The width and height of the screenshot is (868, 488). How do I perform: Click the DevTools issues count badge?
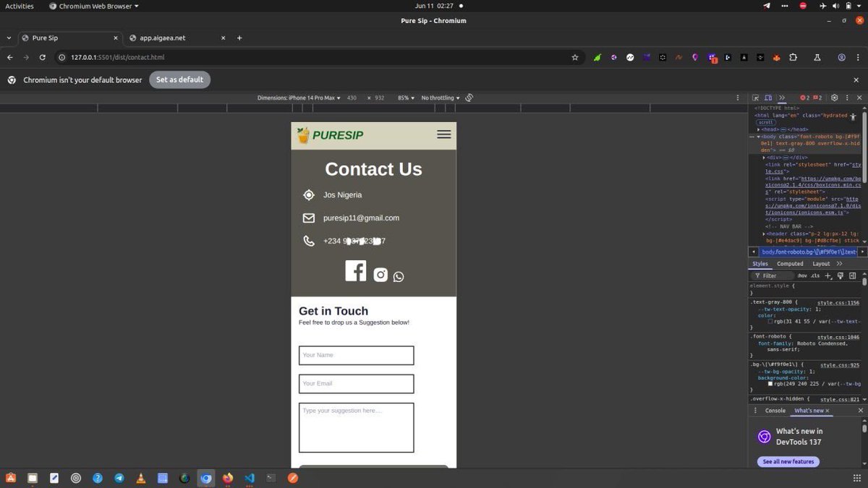(x=818, y=98)
